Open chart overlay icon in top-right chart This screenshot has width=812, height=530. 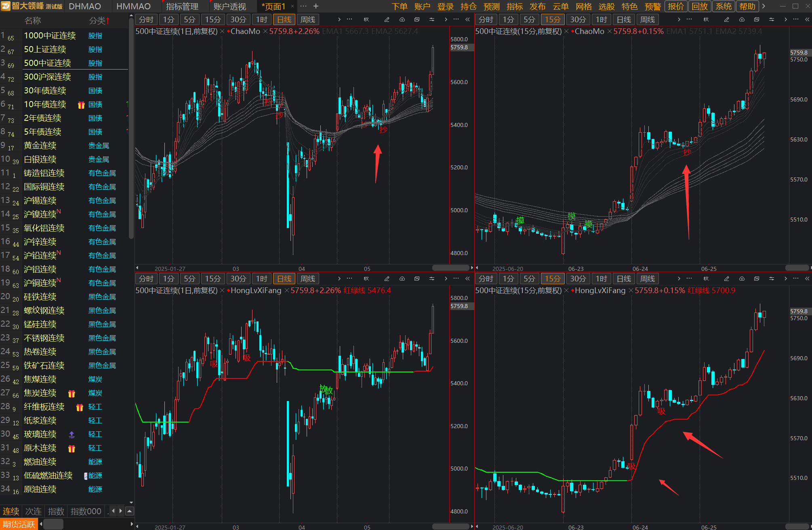pyautogui.click(x=757, y=19)
